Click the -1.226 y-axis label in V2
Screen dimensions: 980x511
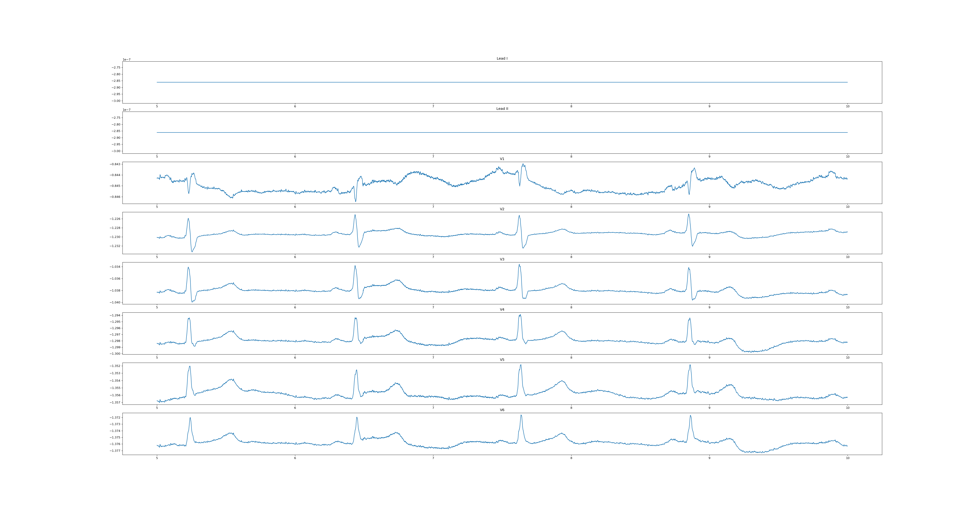115,219
